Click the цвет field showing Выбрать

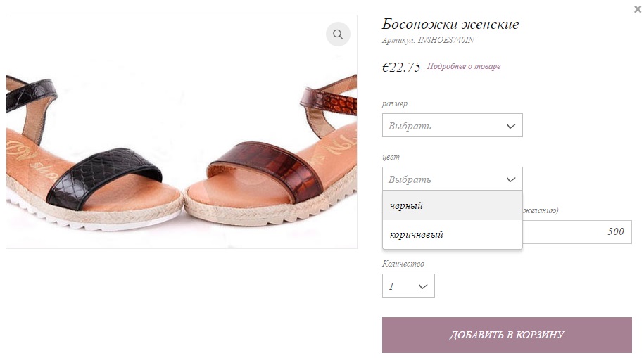[452, 179]
